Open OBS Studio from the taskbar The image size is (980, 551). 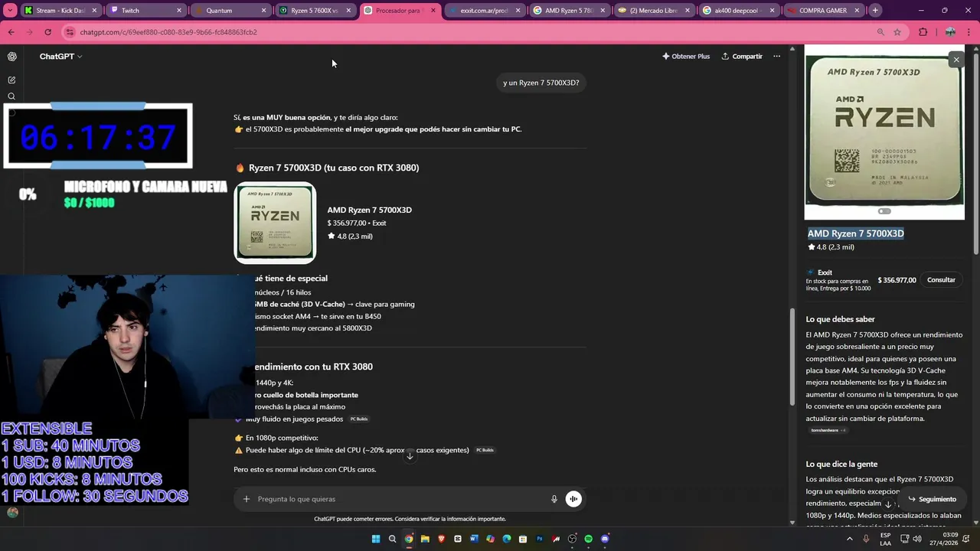click(x=572, y=539)
